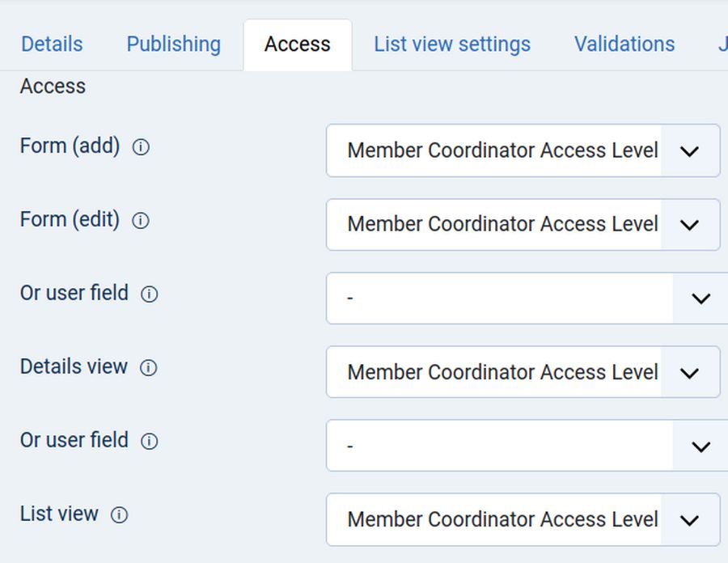Click the info icon beside List view
This screenshot has width=728, height=563.
[x=119, y=515]
